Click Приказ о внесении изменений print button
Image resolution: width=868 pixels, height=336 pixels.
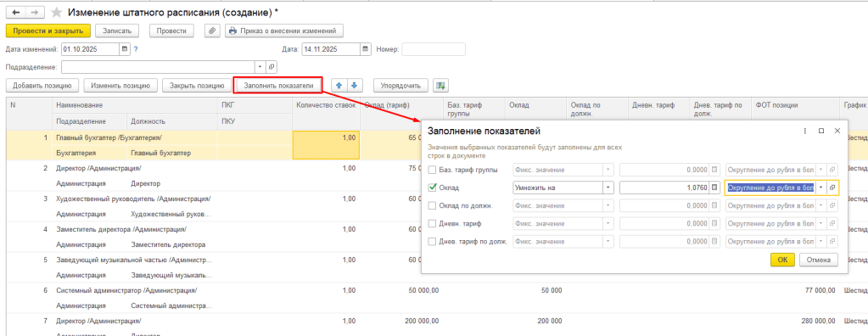[284, 31]
